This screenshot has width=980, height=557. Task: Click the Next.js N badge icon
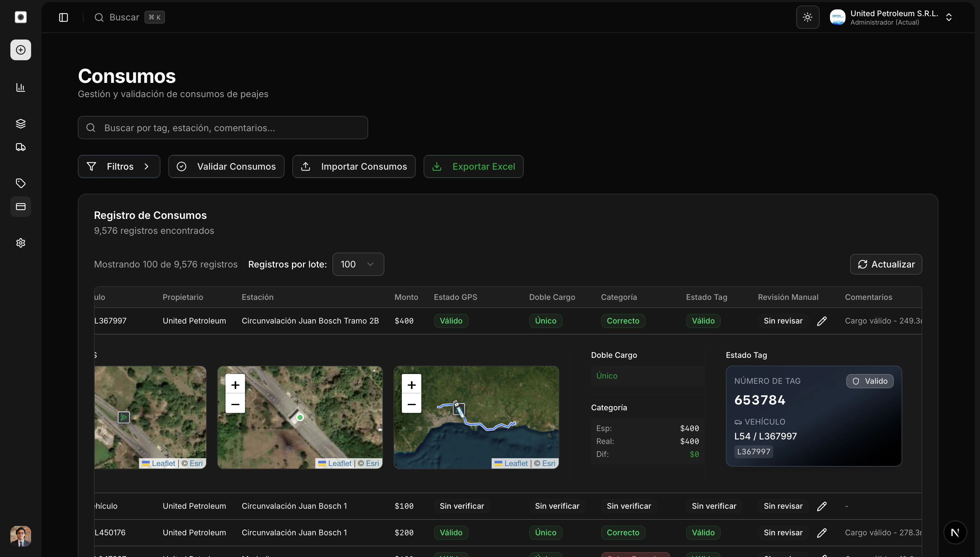point(955,532)
